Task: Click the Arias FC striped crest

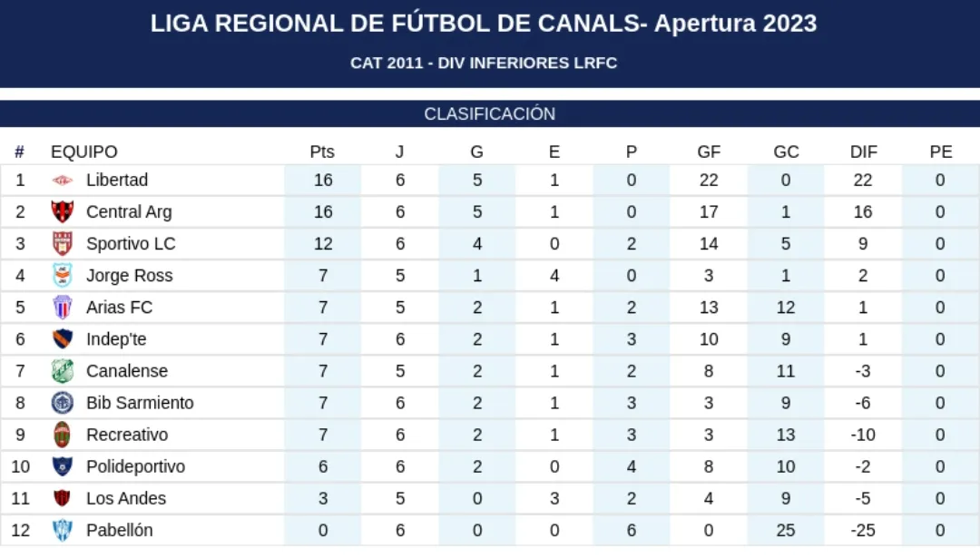Action: pyautogui.click(x=62, y=308)
